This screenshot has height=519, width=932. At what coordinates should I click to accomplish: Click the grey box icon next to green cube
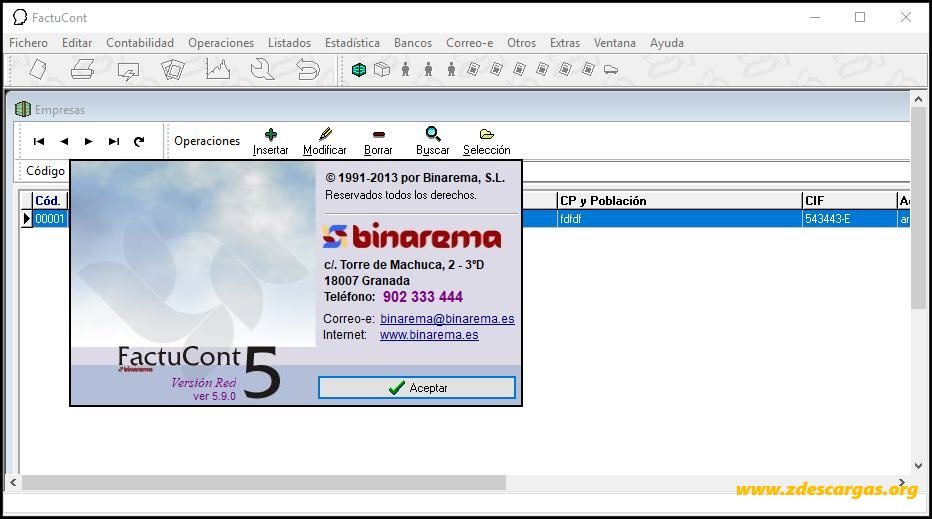(382, 70)
